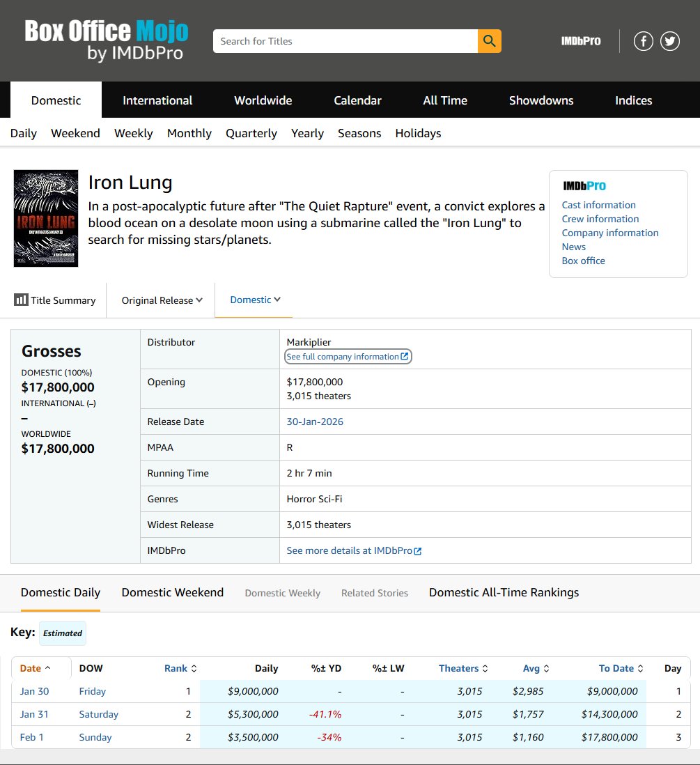700x765 pixels.
Task: Open the Feb 1 date link
Action: [x=32, y=737]
